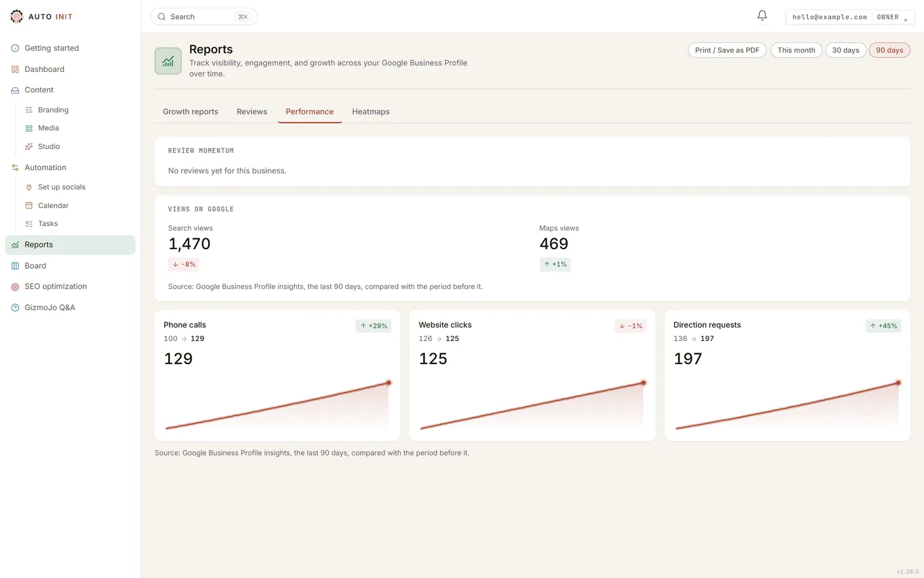Click the OWNER role label

click(887, 17)
